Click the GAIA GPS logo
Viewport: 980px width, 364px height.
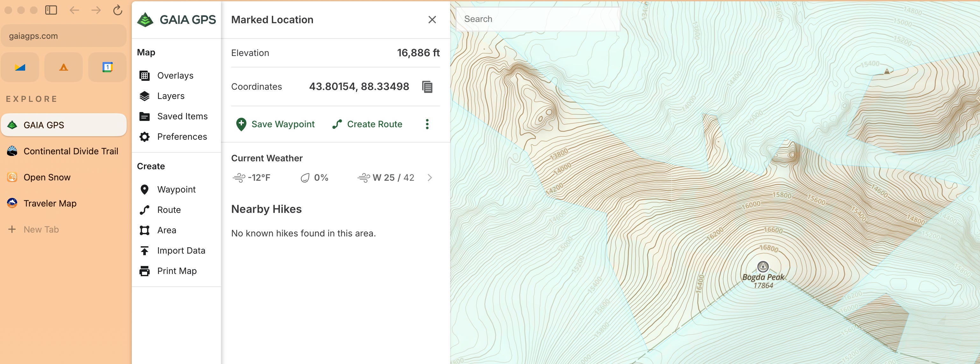(176, 20)
